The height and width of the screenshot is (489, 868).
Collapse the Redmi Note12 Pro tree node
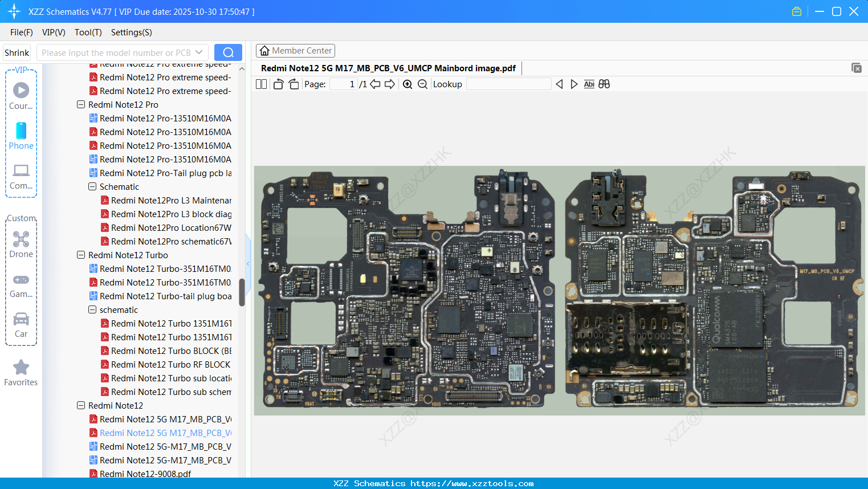tap(81, 104)
